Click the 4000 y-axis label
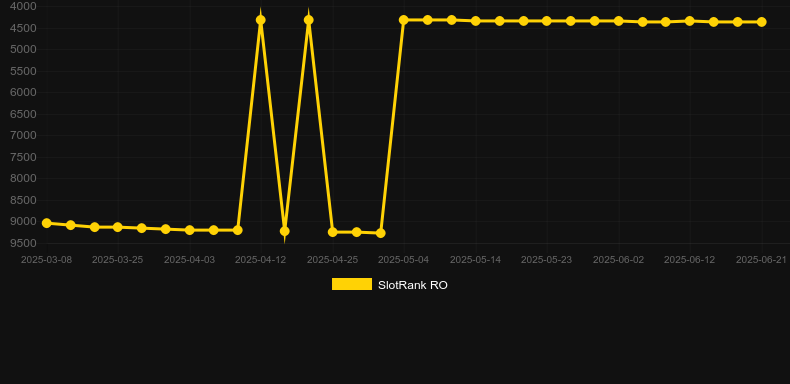This screenshot has height=384, width=790. pyautogui.click(x=24, y=7)
